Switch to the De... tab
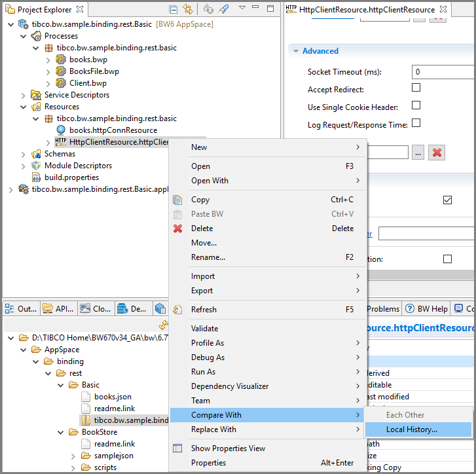476x474 pixels. click(134, 308)
